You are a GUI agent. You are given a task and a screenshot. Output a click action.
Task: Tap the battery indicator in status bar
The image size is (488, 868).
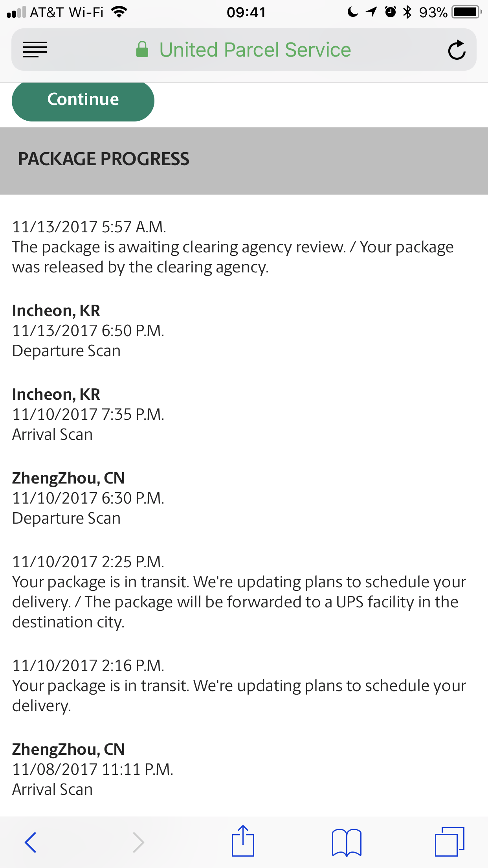[x=467, y=12]
